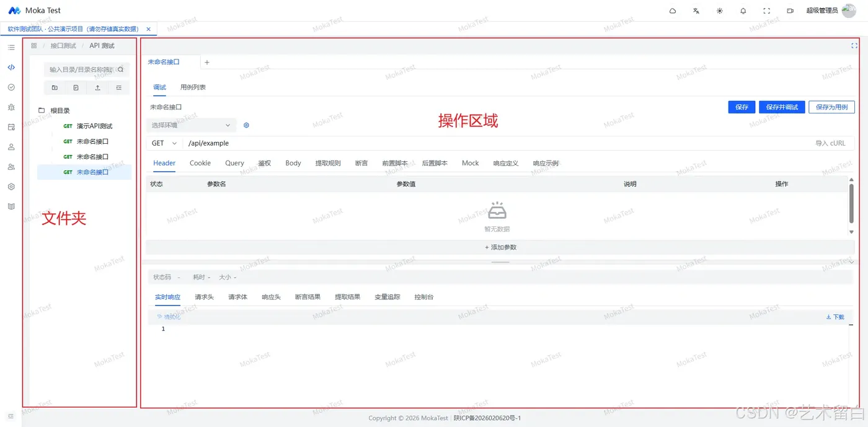Maximize the operation panel with blue fullscreen icon
Screen dimensions: 868x427
(x=854, y=46)
